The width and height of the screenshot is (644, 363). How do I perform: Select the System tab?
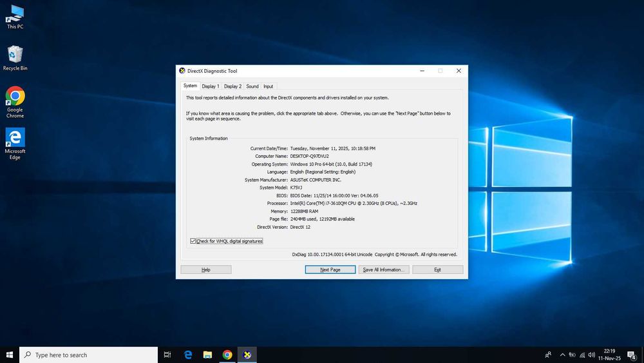coord(190,86)
